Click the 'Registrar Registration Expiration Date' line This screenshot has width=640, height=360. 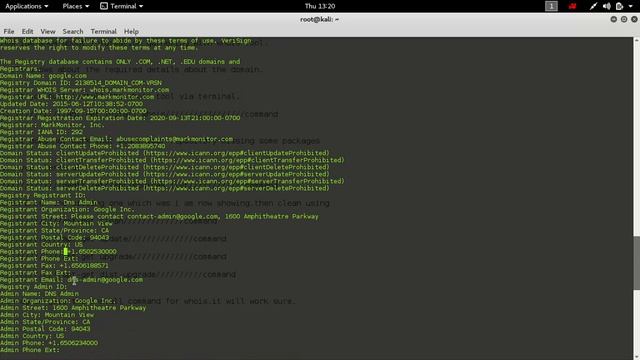point(120,118)
